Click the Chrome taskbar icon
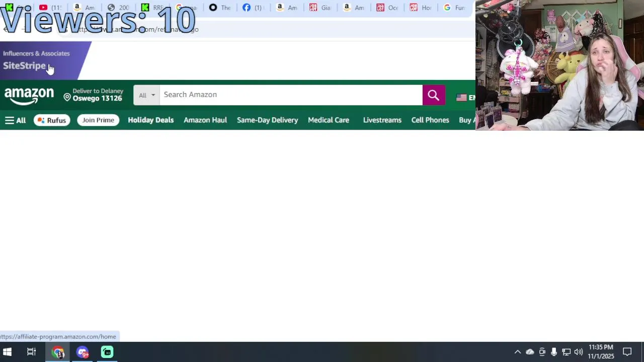Screen dimensions: 644x362 tap(58, 352)
